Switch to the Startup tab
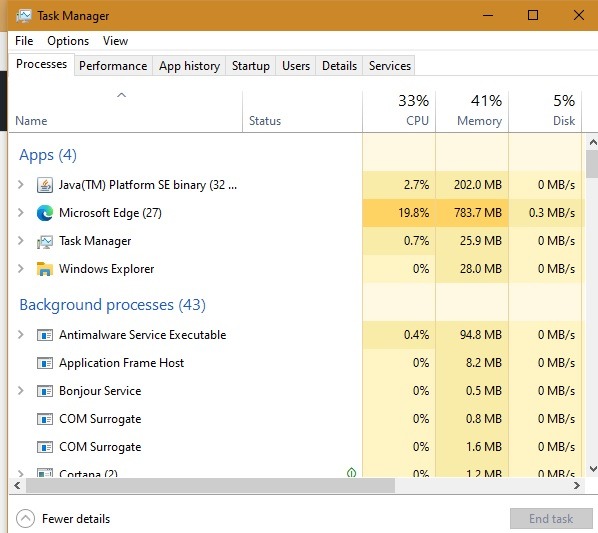Image resolution: width=598 pixels, height=533 pixels. click(x=251, y=66)
